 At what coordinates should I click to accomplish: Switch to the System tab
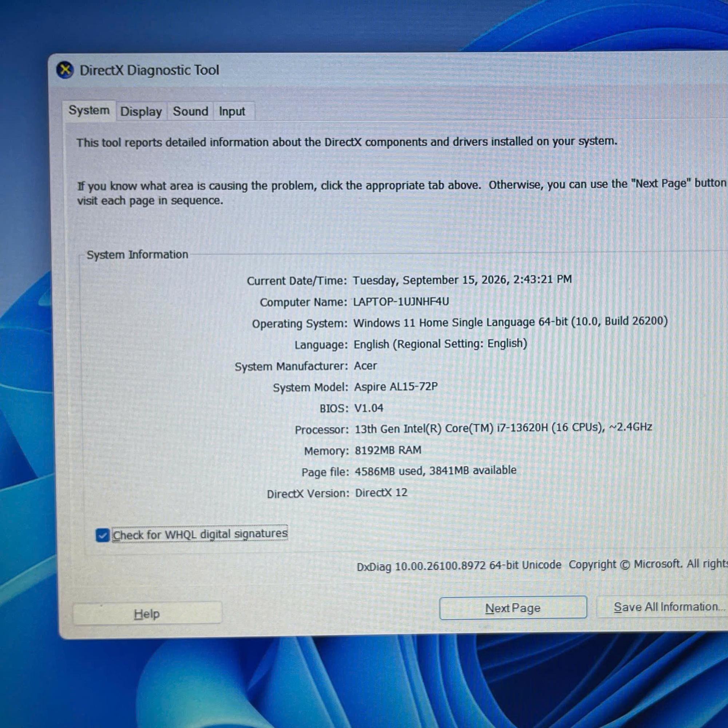tap(89, 110)
